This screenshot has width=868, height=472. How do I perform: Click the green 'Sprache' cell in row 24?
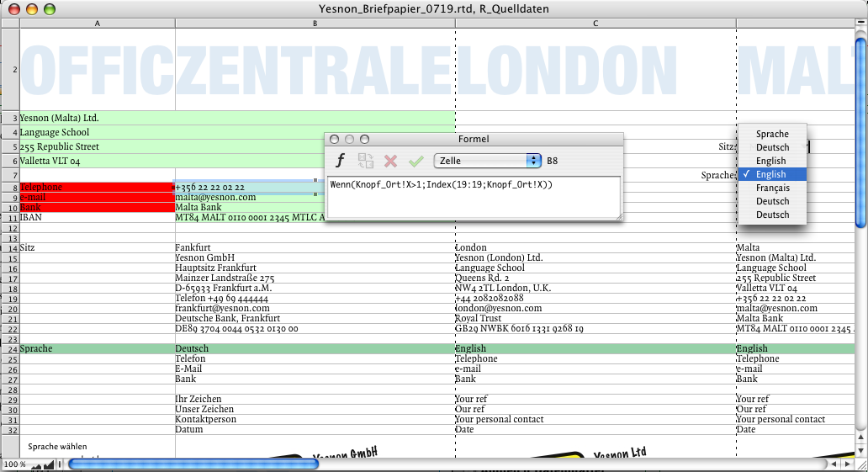click(97, 348)
